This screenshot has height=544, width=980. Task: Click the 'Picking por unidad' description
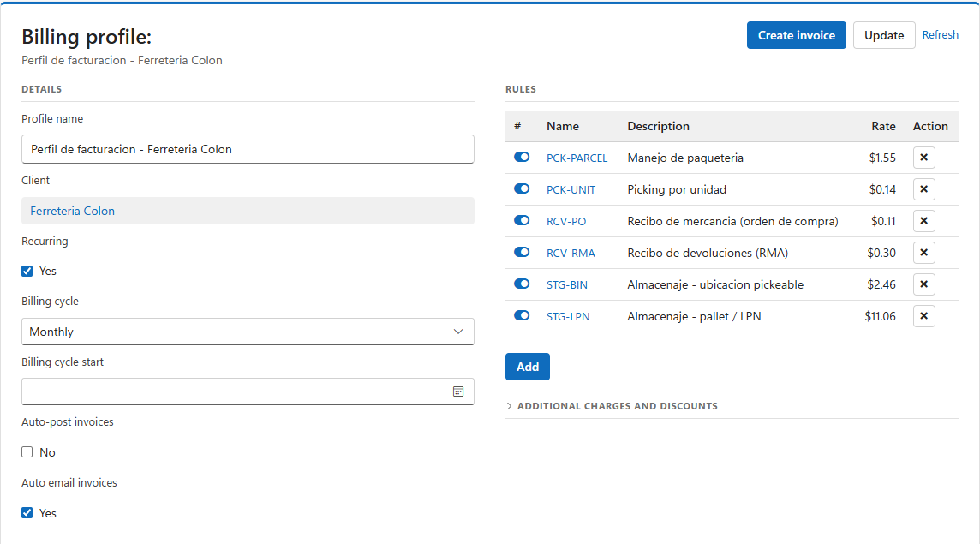pyautogui.click(x=677, y=190)
